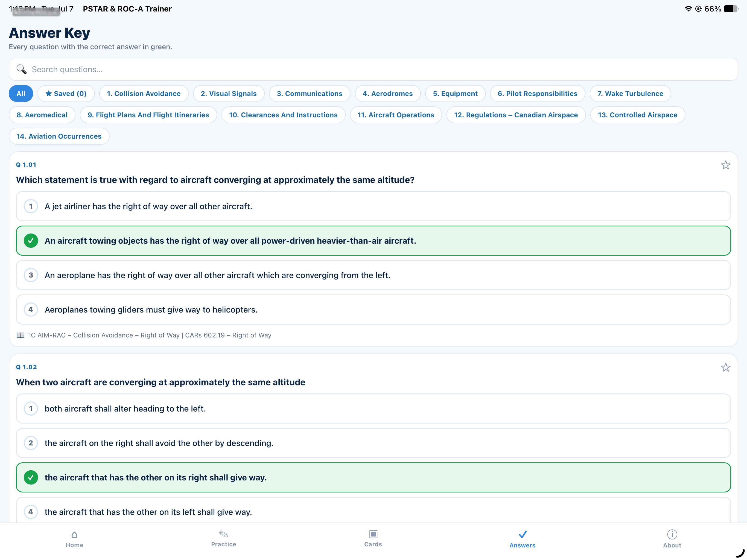Viewport: 747px width, 560px height.
Task: Filter by 1. Collision Avoidance
Action: 144,94
